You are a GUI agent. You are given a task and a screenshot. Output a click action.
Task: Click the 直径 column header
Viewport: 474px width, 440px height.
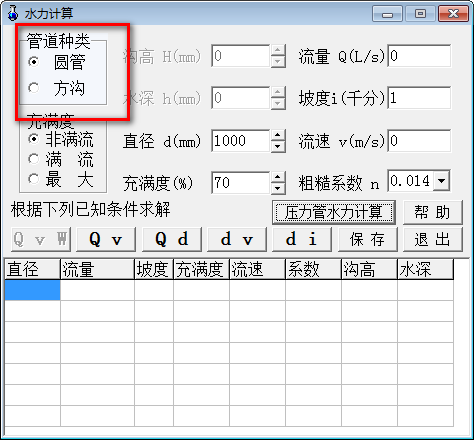[33, 269]
